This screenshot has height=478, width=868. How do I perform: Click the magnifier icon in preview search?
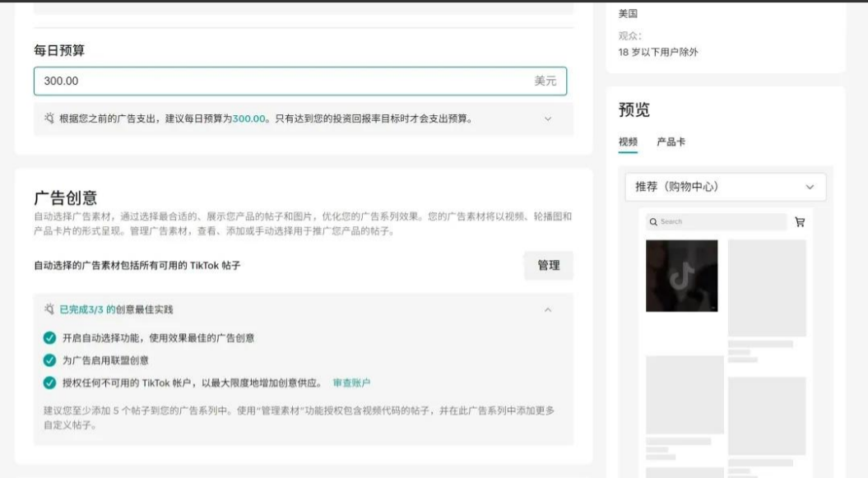653,222
